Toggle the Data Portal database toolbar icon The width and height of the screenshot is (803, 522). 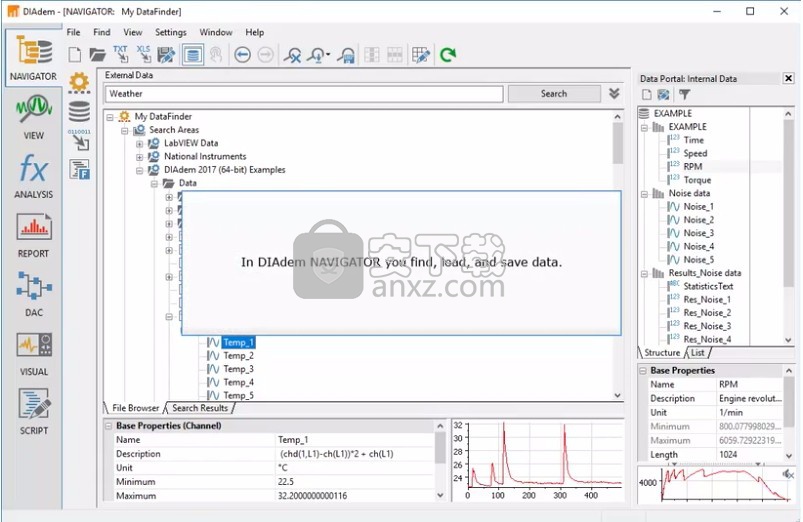[193, 54]
